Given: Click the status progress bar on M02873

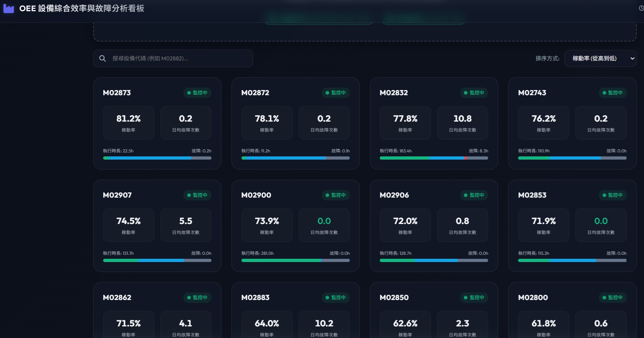Looking at the screenshot, I should [157, 158].
